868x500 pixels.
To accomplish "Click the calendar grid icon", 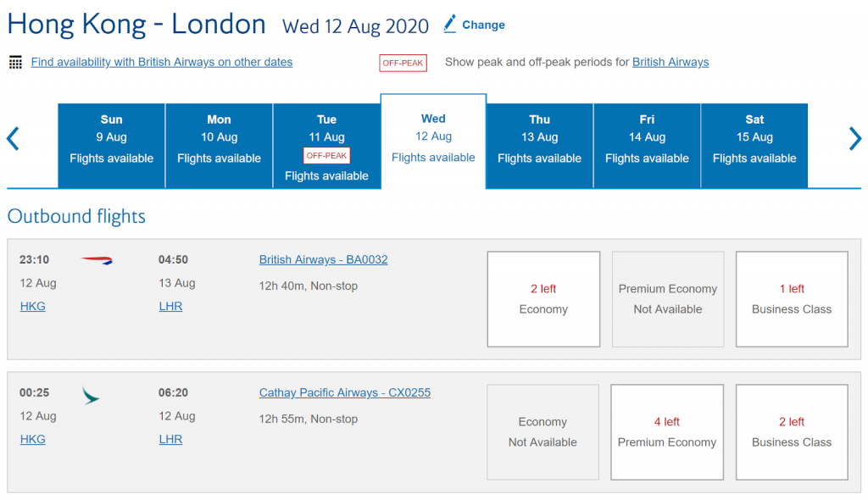I will (x=15, y=62).
